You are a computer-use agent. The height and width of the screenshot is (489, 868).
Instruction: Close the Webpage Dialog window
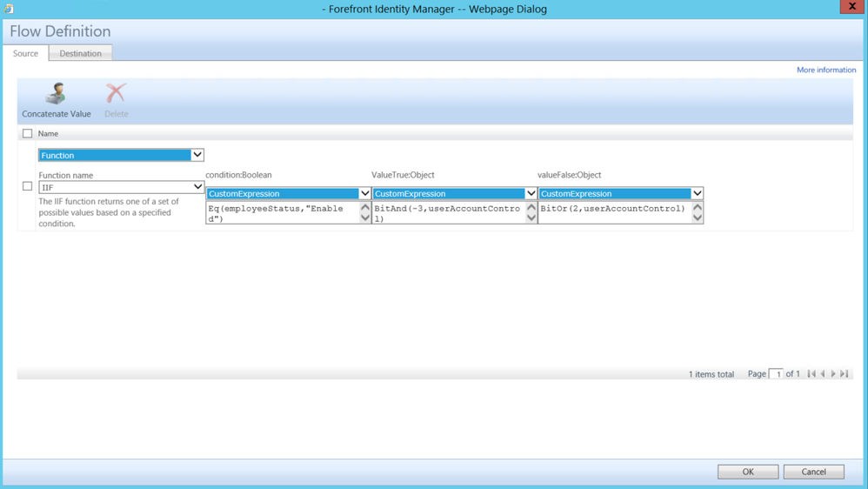pos(852,6)
